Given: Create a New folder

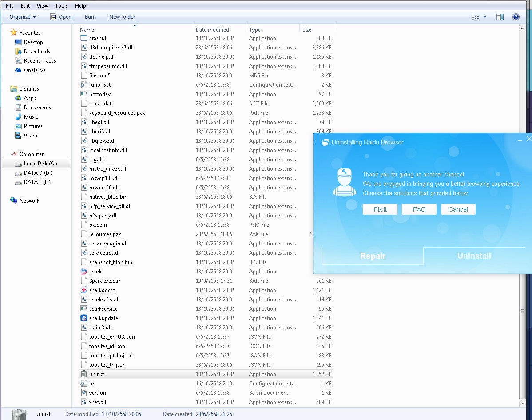Looking at the screenshot, I should [x=122, y=17].
